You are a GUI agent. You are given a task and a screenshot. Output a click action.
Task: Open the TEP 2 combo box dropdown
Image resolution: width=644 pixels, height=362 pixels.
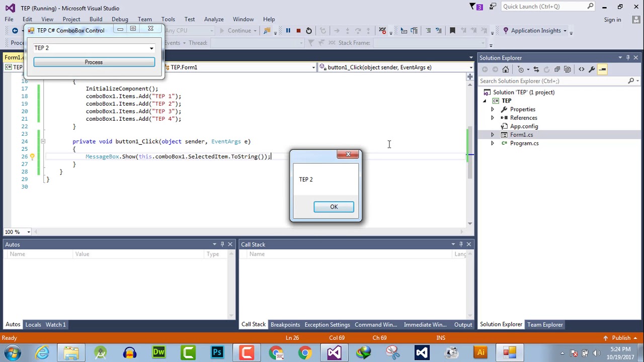pos(151,48)
